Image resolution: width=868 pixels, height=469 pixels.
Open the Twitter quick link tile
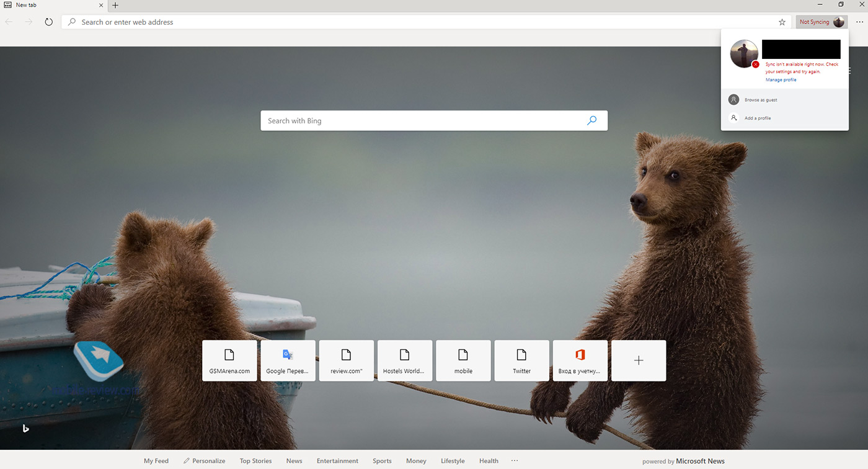coord(521,360)
